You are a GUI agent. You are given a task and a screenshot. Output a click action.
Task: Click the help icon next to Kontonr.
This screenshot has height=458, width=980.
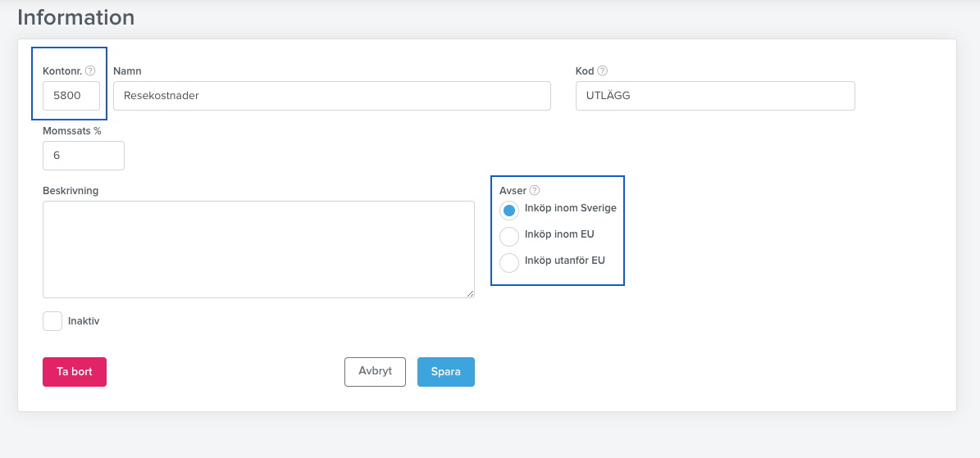90,70
